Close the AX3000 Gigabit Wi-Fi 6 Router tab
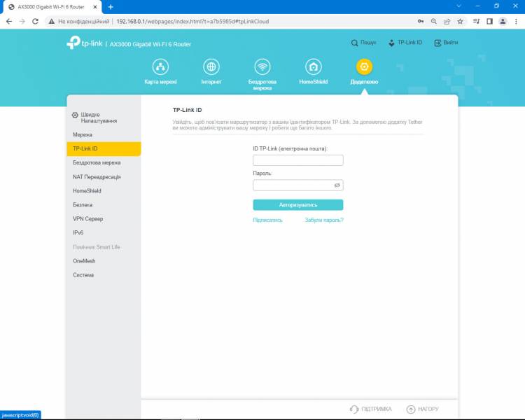Screen dimensions: 525x420 point(95,7)
